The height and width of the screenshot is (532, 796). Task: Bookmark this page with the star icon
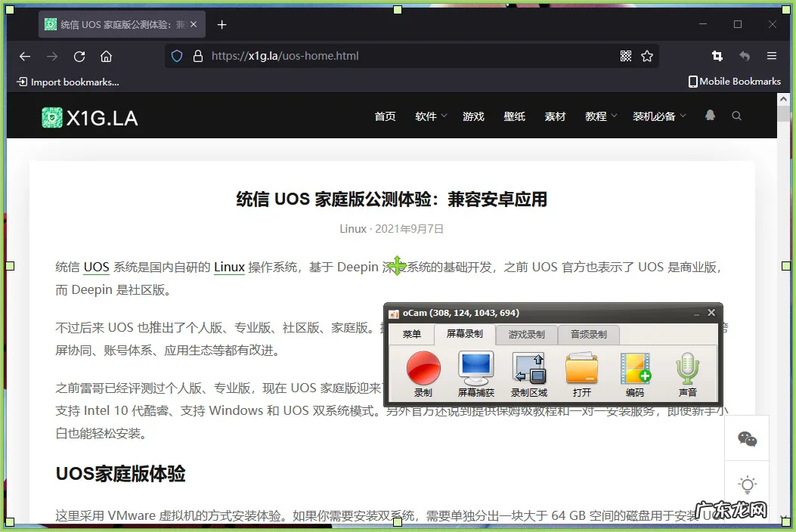[647, 55]
